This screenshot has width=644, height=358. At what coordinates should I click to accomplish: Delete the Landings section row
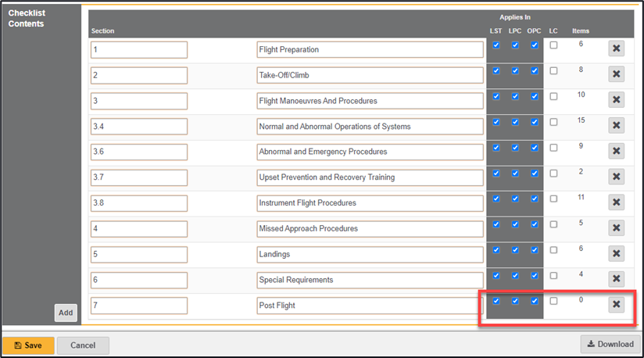[x=616, y=253]
